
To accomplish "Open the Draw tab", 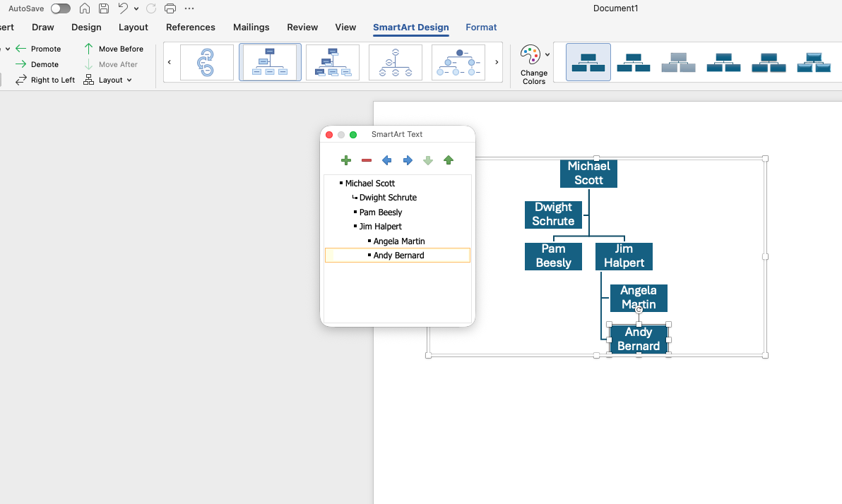I will tap(43, 28).
